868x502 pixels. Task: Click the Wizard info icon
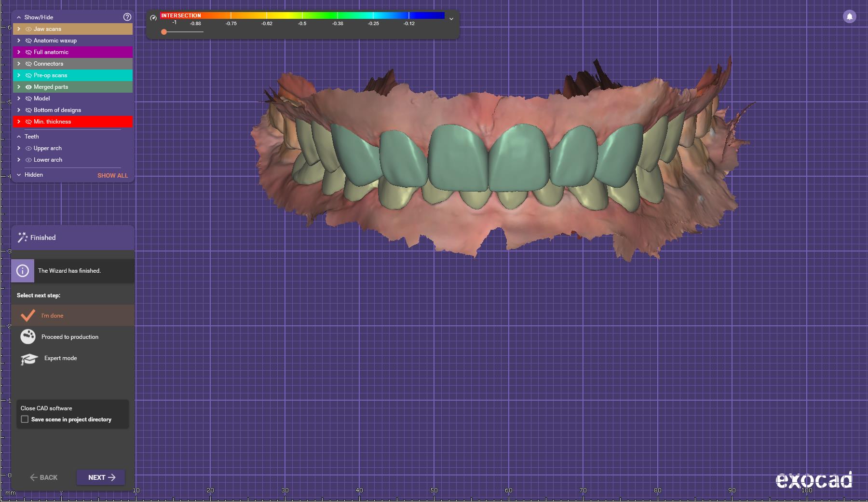23,271
